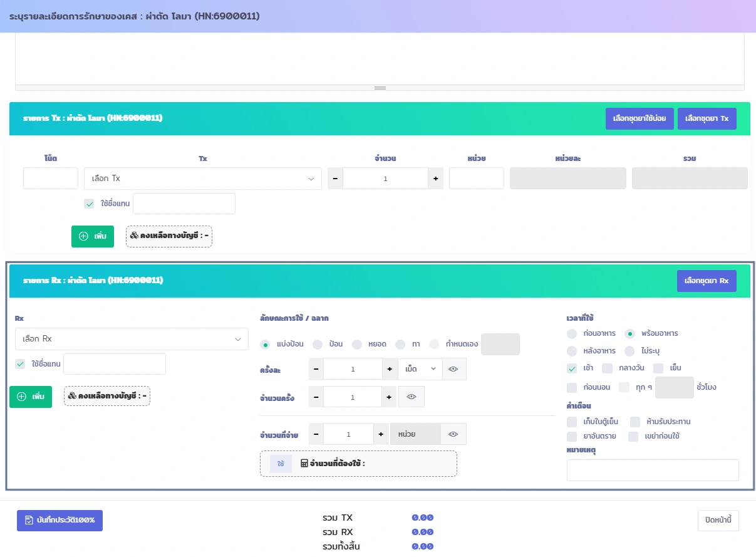Decrease จำนวนที่จ่าย with minus button
756x557 pixels.
(x=316, y=434)
